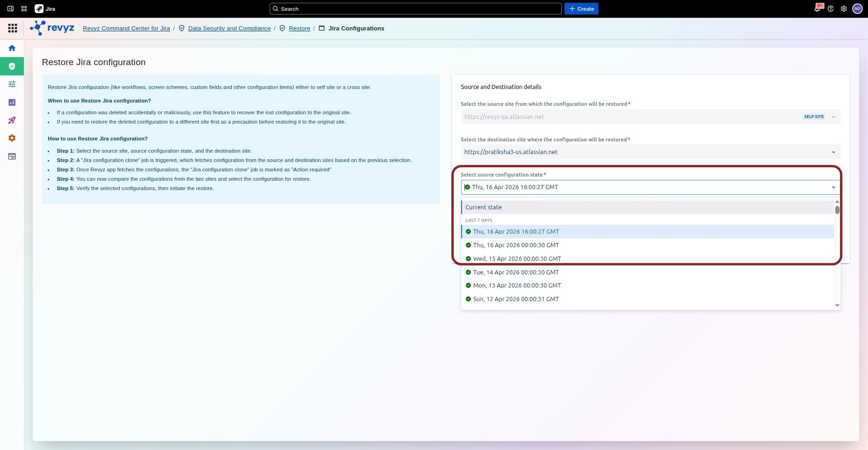Image resolution: width=868 pixels, height=450 pixels.
Task: Click the shield icon before Data Security breadcrumb
Action: click(x=182, y=28)
